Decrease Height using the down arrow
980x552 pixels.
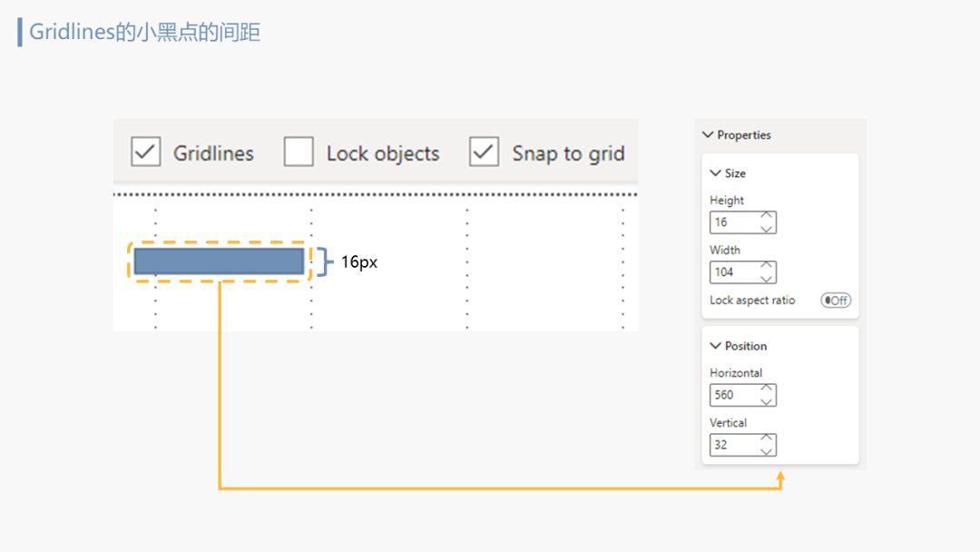coord(767,229)
